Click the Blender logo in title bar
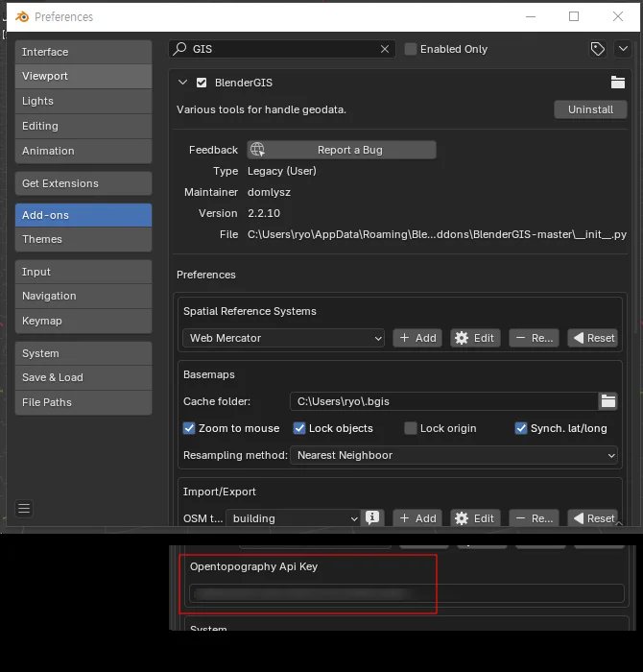This screenshot has height=672, width=643. [x=22, y=16]
